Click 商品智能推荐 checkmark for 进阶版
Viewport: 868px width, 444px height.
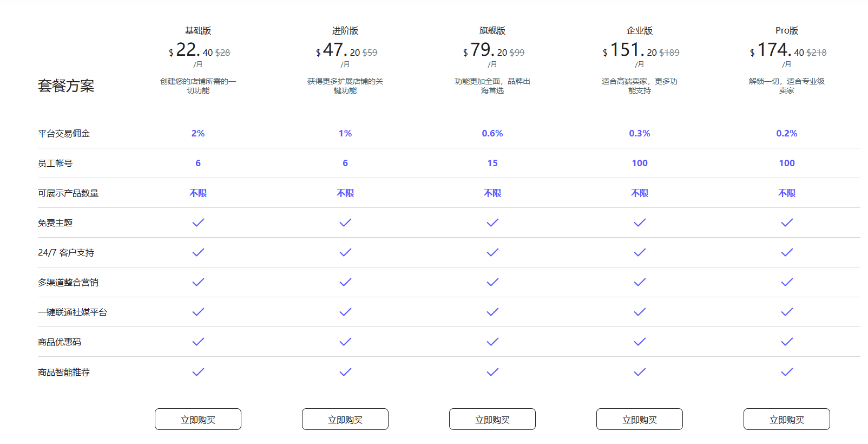345,372
